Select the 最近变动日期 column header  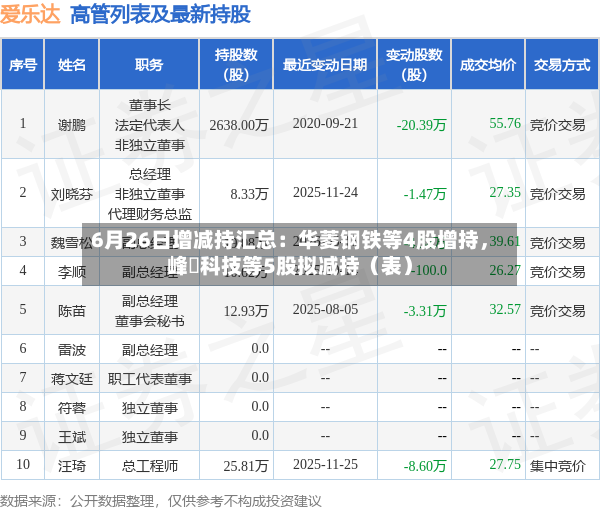[x=325, y=65]
